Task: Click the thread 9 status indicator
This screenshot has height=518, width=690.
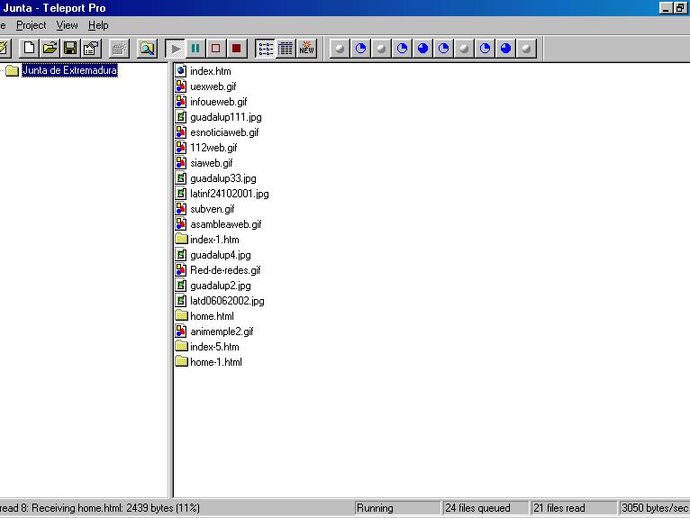Action: (505, 48)
